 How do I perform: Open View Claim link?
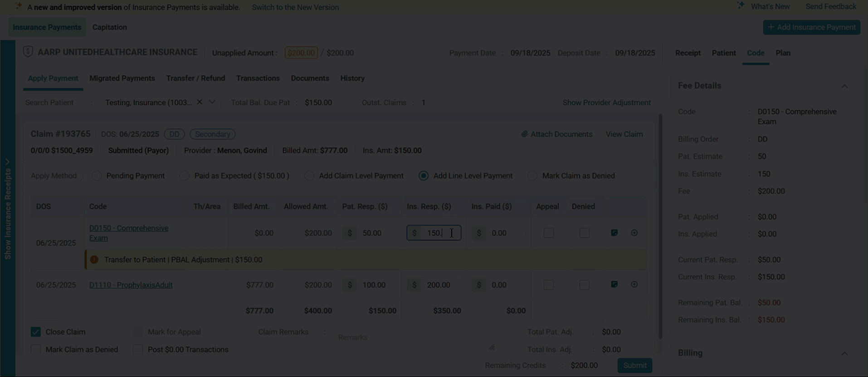pyautogui.click(x=624, y=134)
